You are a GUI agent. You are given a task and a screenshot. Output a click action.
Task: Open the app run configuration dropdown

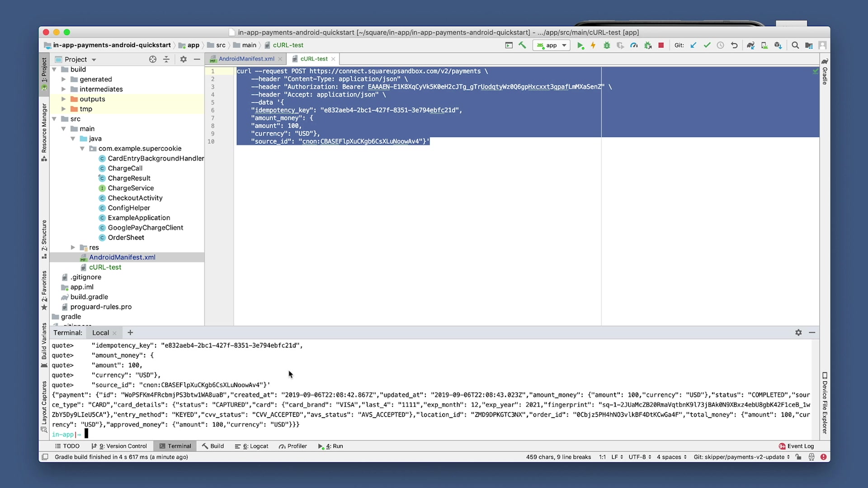coord(552,45)
